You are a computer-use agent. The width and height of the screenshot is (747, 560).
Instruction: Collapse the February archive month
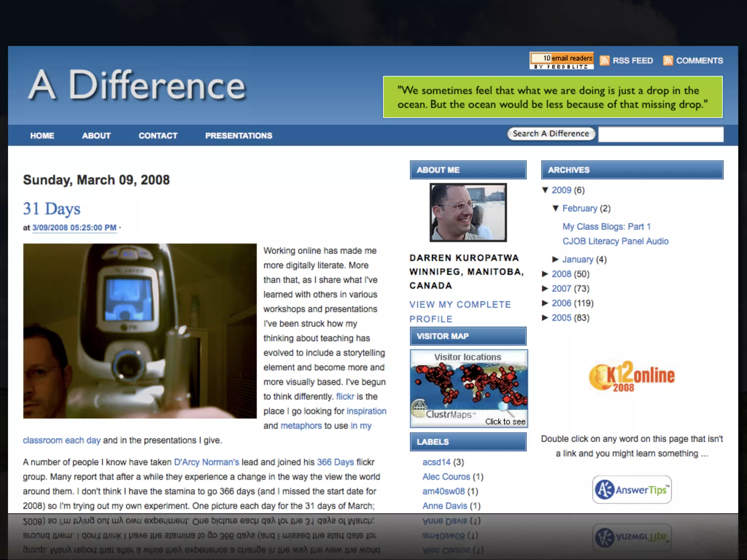point(556,208)
